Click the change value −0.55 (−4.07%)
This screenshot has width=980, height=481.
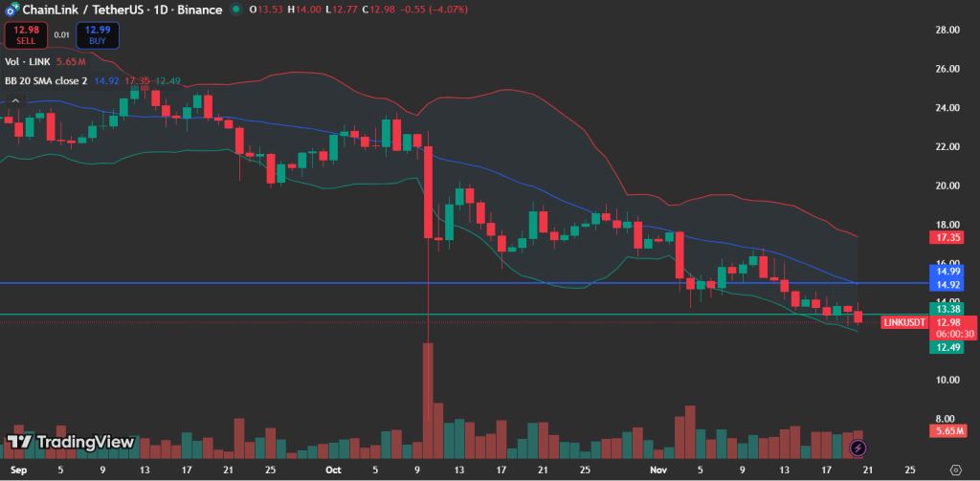[434, 10]
